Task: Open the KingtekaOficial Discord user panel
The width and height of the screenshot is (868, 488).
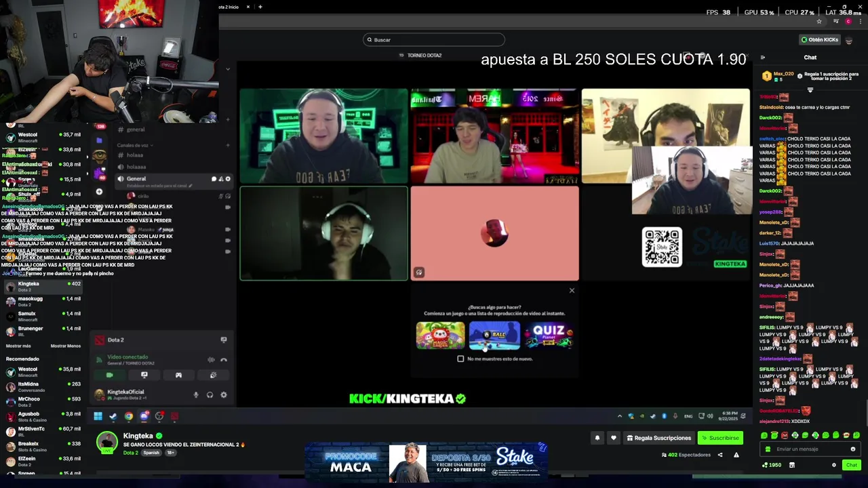Action: (x=126, y=394)
